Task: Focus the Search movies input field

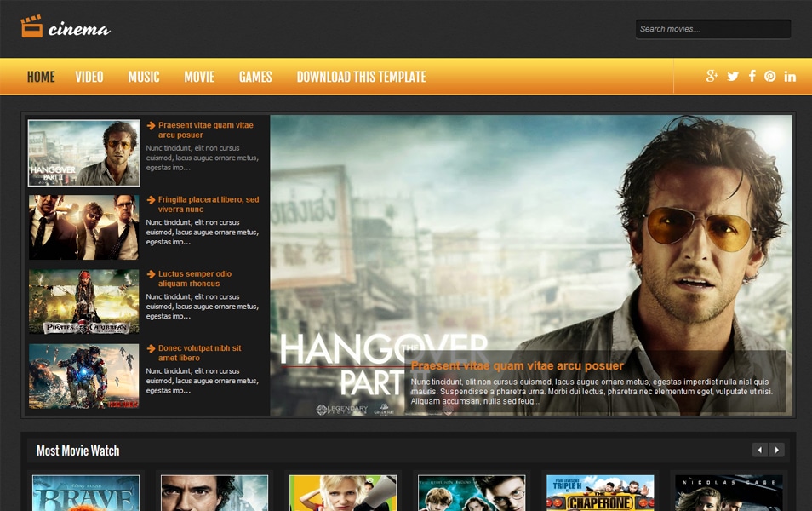Action: pyautogui.click(x=713, y=29)
